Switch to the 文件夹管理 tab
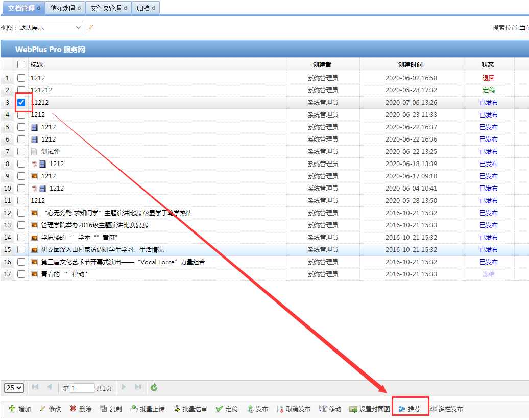Image resolution: width=529 pixels, height=420 pixels. click(106, 8)
